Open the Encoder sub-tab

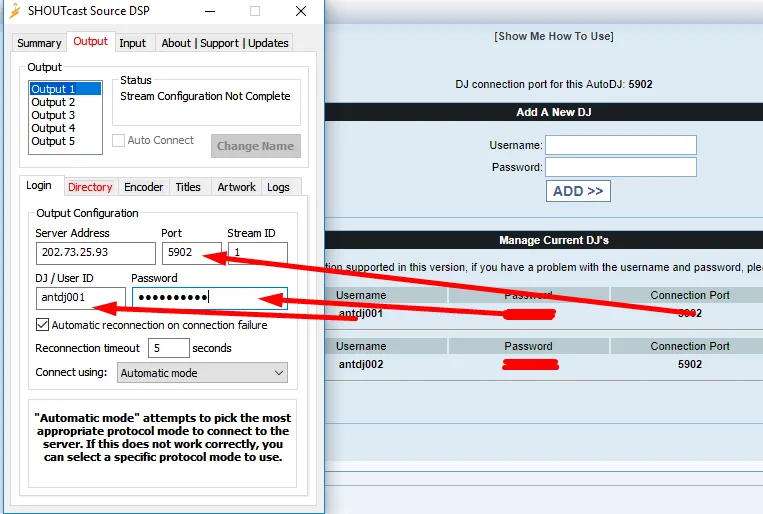coord(143,187)
